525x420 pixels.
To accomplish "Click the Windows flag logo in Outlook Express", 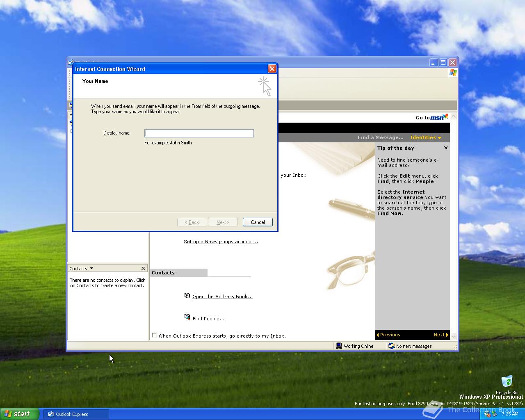I will tap(453, 73).
